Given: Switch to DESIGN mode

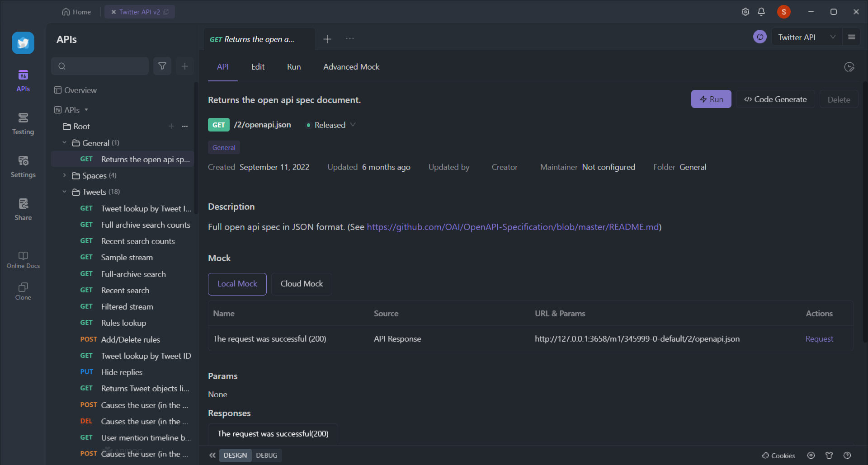Looking at the screenshot, I should [235, 455].
